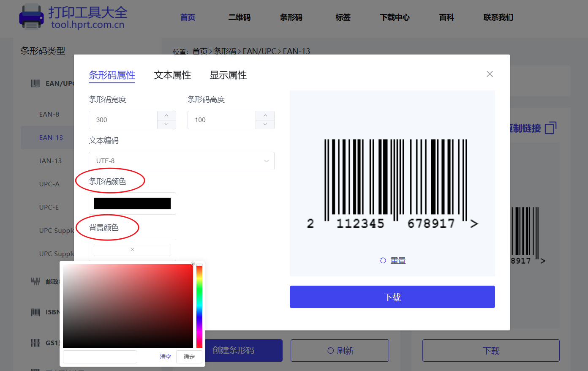Click 清空 in the color picker
Viewport: 588px width, 371px height.
165,357
